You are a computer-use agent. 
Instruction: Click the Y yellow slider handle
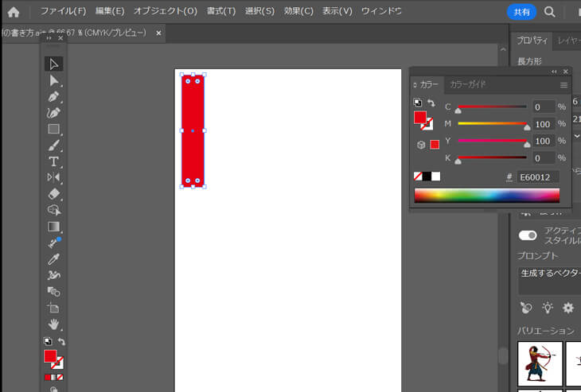[x=527, y=145]
